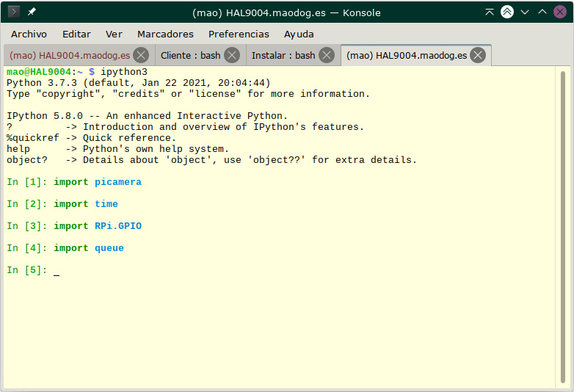
Task: Minimize the Konsole window
Action: 525,12
